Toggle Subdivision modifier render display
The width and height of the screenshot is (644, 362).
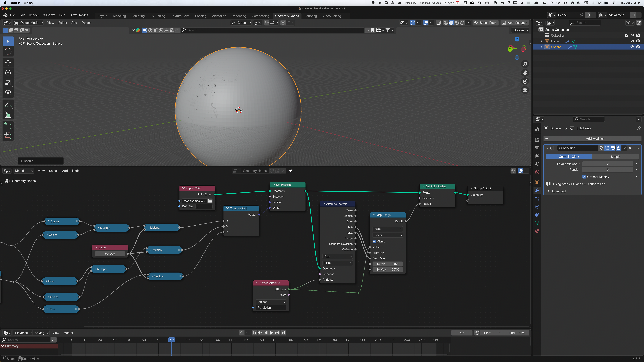point(619,148)
